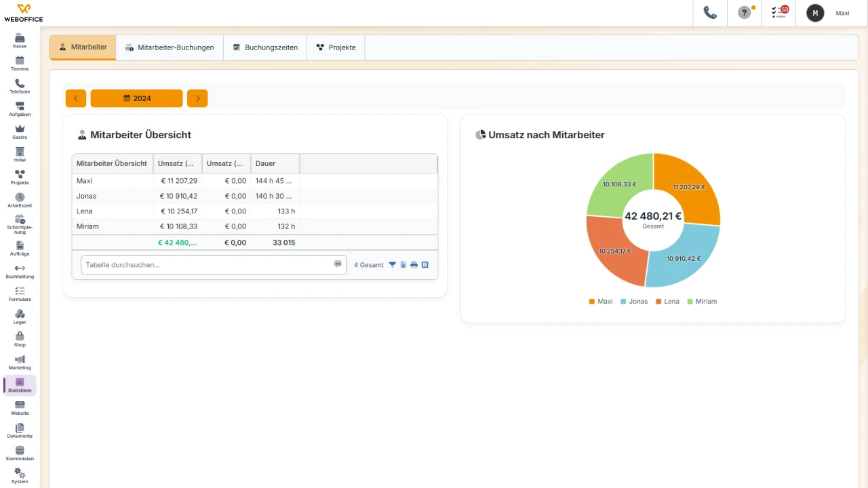This screenshot has width=868, height=488.
Task: Open Formulare in the sidebar
Action: (x=20, y=294)
